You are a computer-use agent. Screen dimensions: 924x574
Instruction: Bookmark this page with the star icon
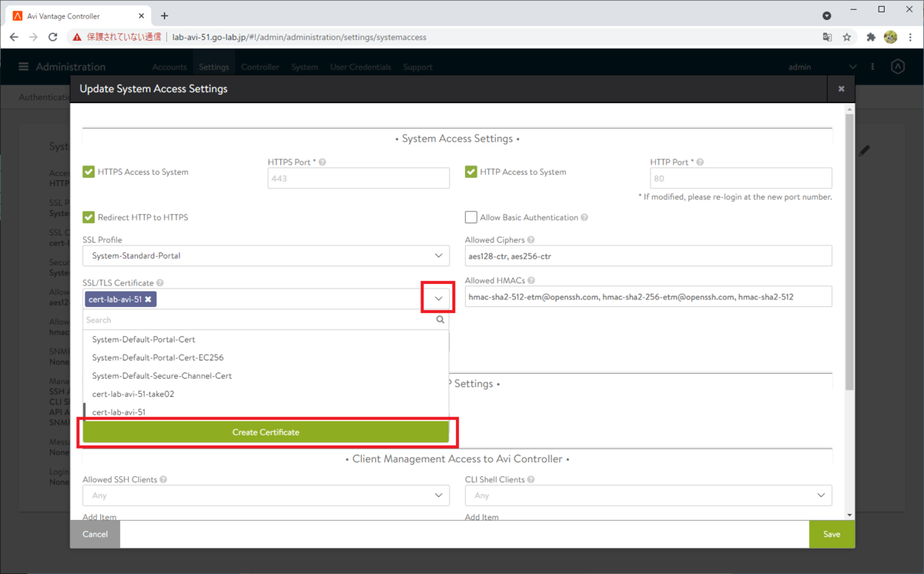[x=846, y=36]
